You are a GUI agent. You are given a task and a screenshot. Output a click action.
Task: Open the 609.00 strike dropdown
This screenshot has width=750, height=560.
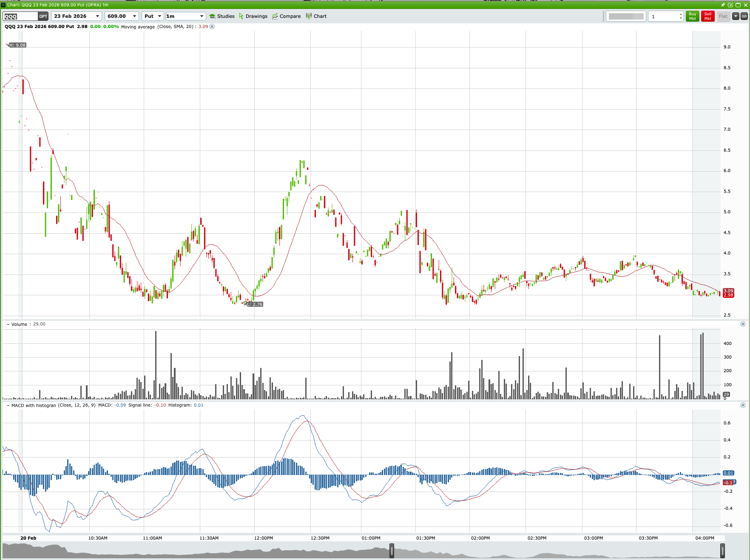pos(135,16)
